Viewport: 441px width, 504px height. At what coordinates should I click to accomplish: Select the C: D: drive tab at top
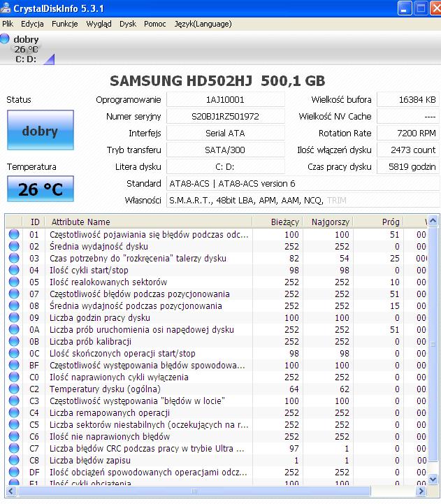[x=27, y=59]
